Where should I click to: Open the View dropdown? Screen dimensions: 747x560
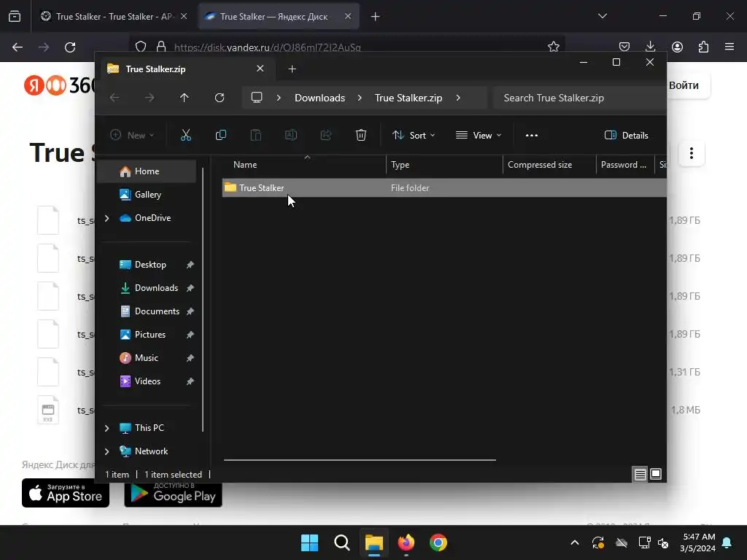point(479,135)
